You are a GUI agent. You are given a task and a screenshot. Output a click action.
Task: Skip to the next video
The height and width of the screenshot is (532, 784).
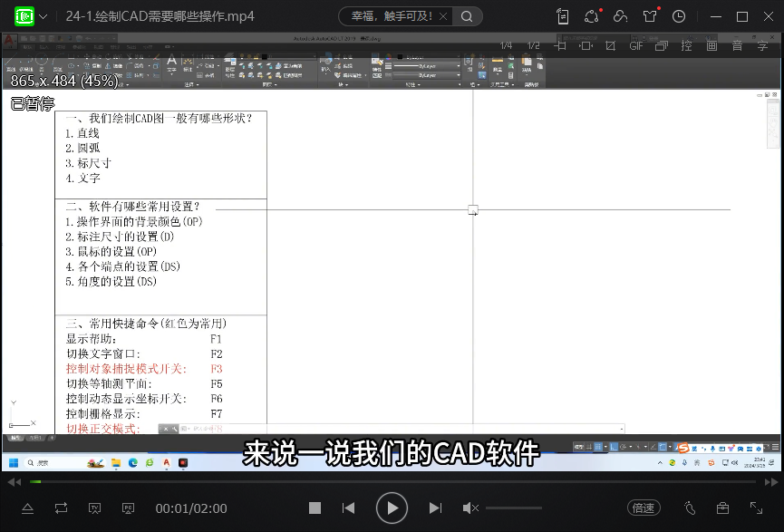435,508
